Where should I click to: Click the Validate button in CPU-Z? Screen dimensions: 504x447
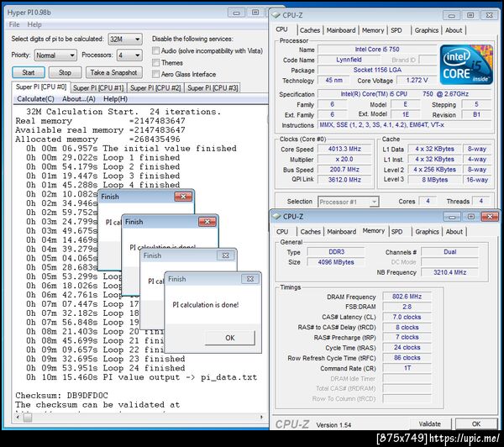click(x=430, y=423)
